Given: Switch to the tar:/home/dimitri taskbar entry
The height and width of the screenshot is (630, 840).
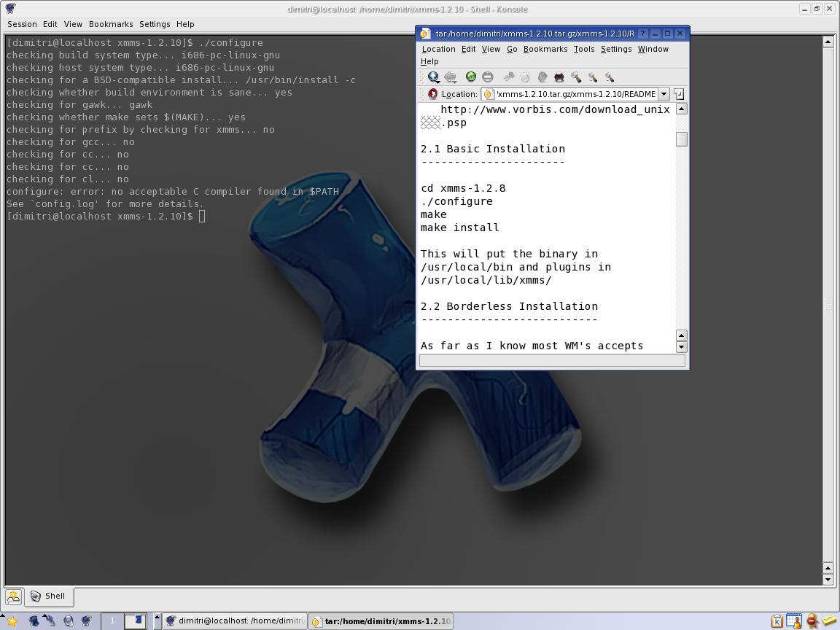Looking at the screenshot, I should tap(381, 621).
